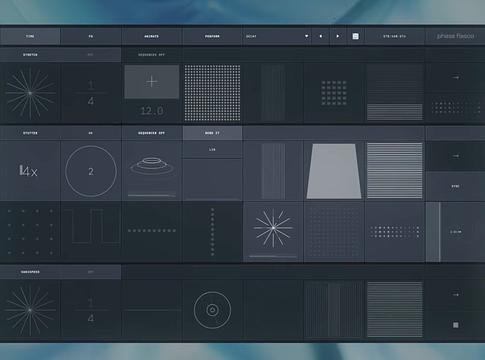
Task: Click the starburst icon in the bottom section
Action: (x=30, y=310)
